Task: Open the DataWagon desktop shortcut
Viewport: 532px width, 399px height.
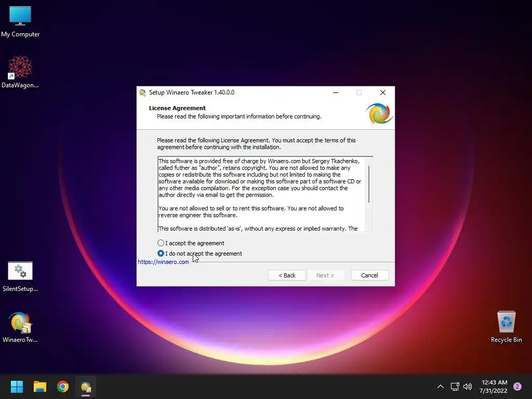Action: coord(20,72)
